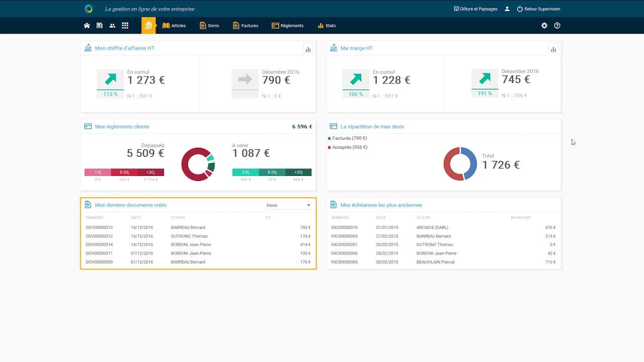Open the help icon

[557, 25]
